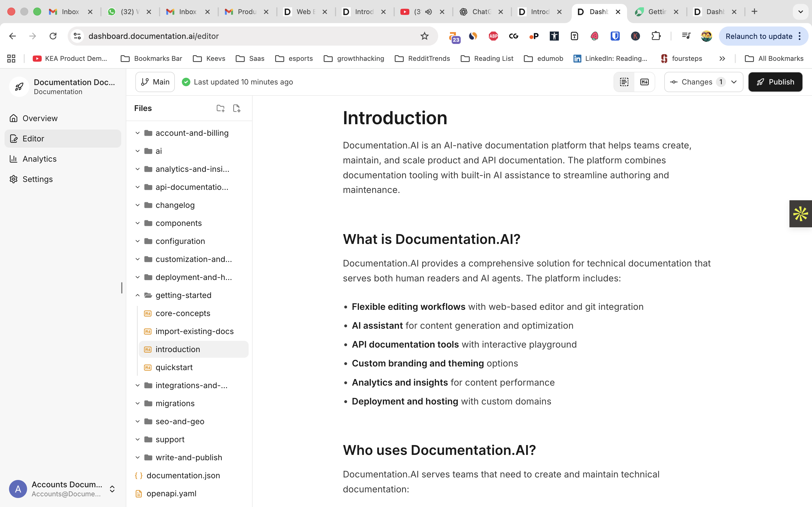Click the Accounts profile avatar at bottom left
This screenshot has width=812, height=507.
[18, 489]
